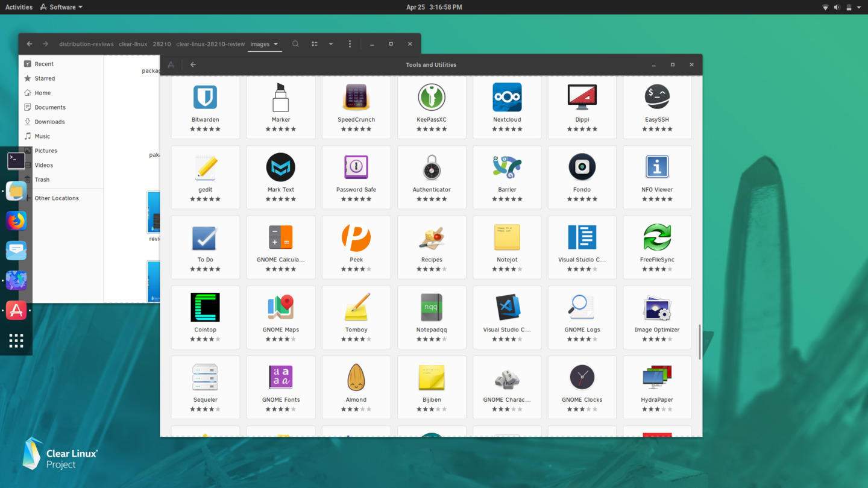Open the Activities overview
868x488 pixels.
tap(19, 7)
